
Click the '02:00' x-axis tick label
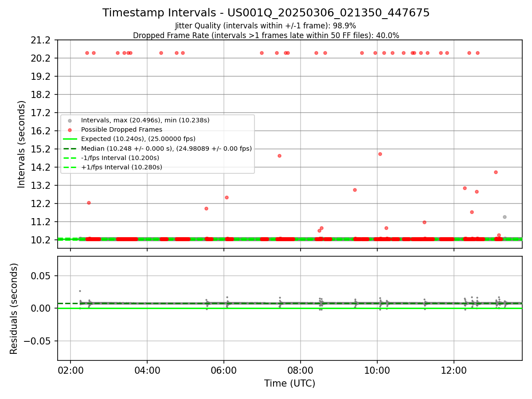70,370
